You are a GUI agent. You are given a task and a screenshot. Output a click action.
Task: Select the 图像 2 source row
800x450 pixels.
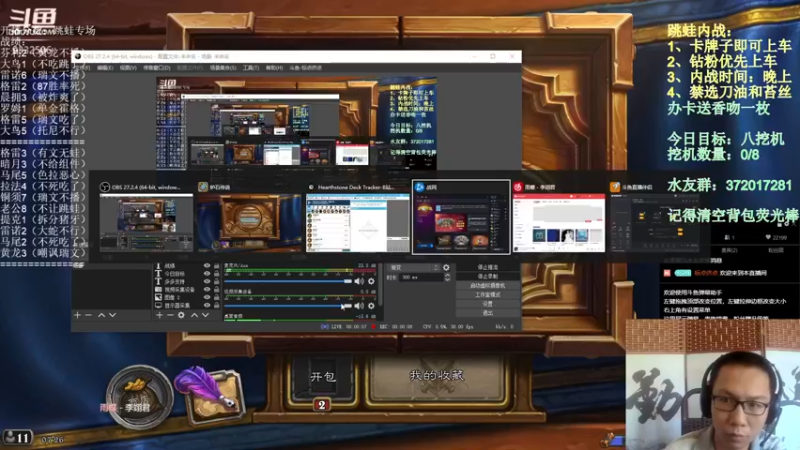pos(188,297)
